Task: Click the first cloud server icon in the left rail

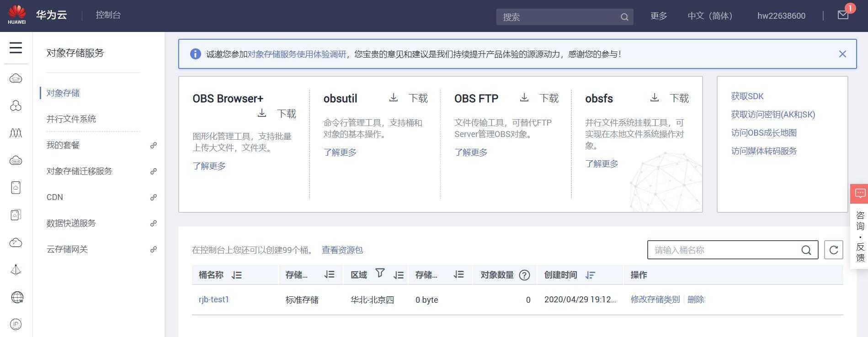Action: (x=16, y=79)
